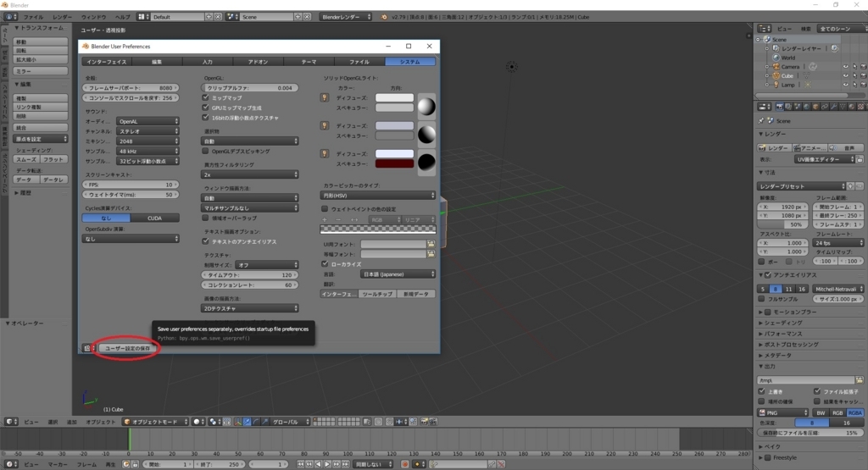
Task: Click the OpenGL render image icon
Action: (x=425, y=422)
